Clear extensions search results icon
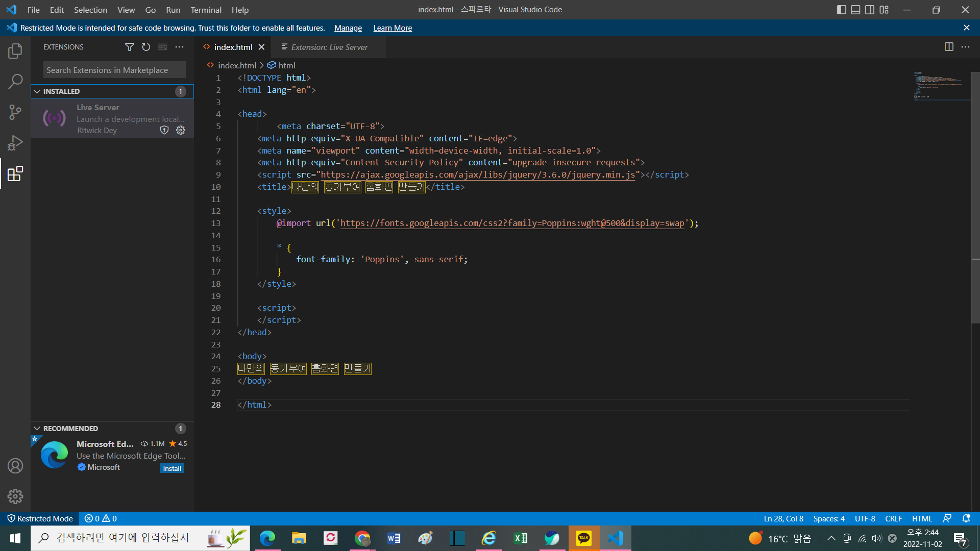Viewport: 980px width, 551px height. click(163, 47)
